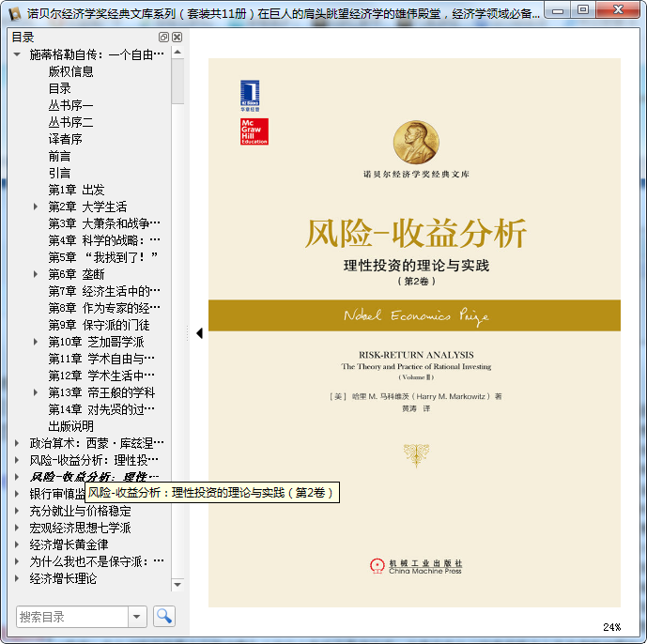Expand the 经济增长理论 book node
Viewport: 647px width, 644px height.
coord(17,578)
